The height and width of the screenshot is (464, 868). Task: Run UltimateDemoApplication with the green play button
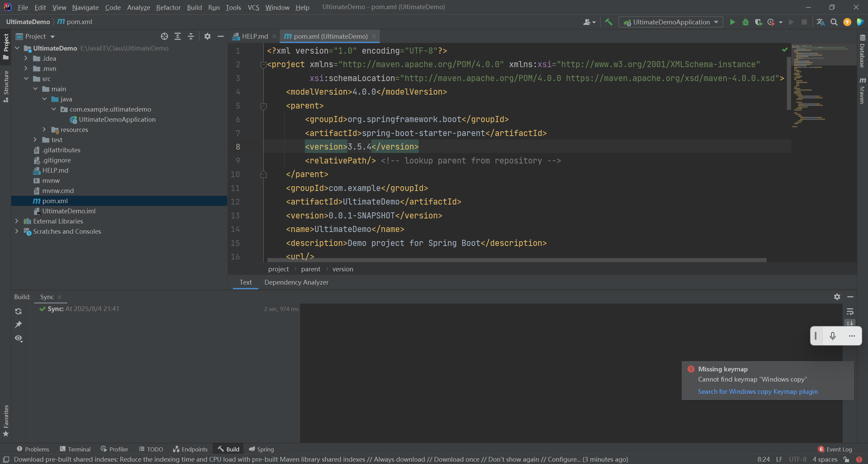(732, 22)
